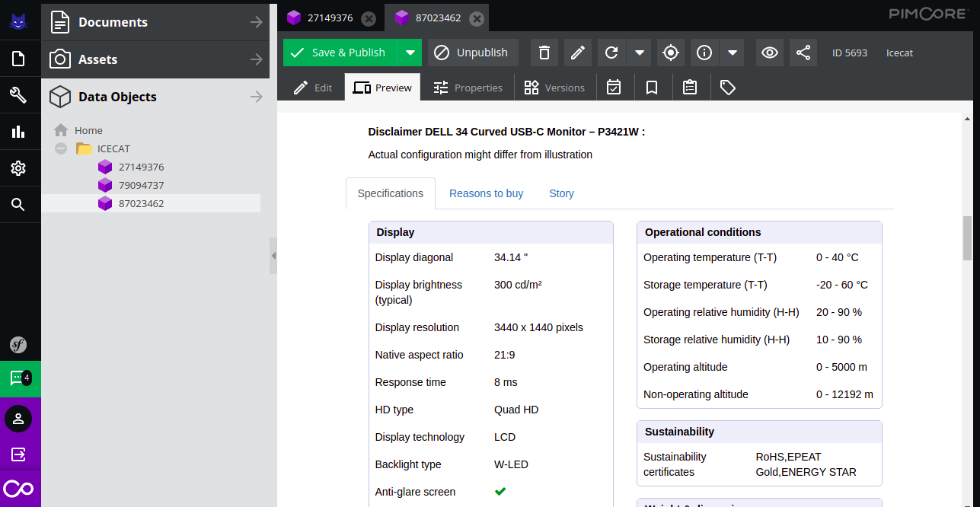Viewport: 980px width, 507px height.
Task: Open the info dropdown arrow
Action: click(732, 53)
